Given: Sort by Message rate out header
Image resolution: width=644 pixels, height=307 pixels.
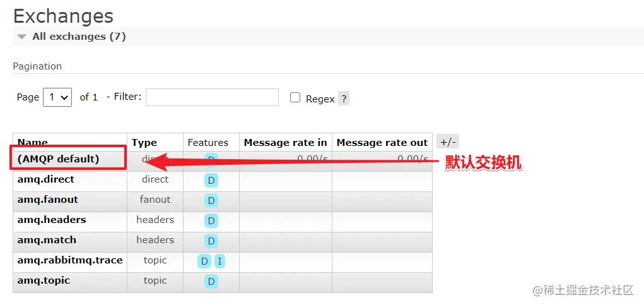Looking at the screenshot, I should (x=382, y=142).
